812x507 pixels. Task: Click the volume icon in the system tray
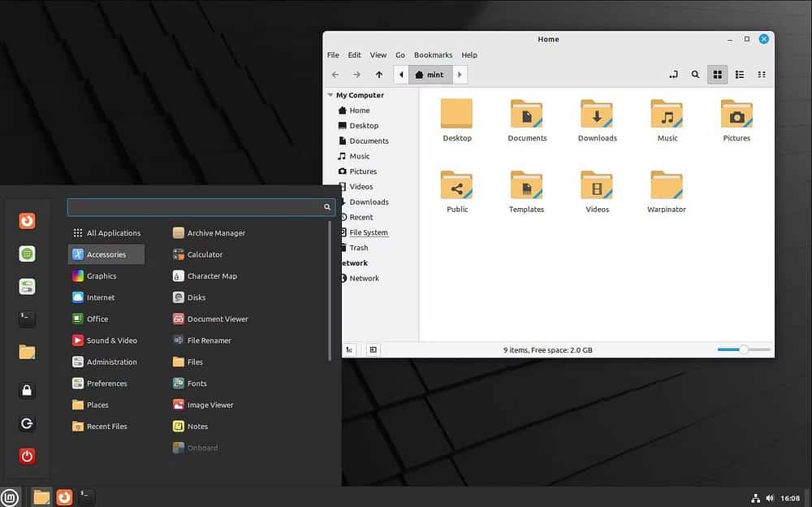[770, 496]
